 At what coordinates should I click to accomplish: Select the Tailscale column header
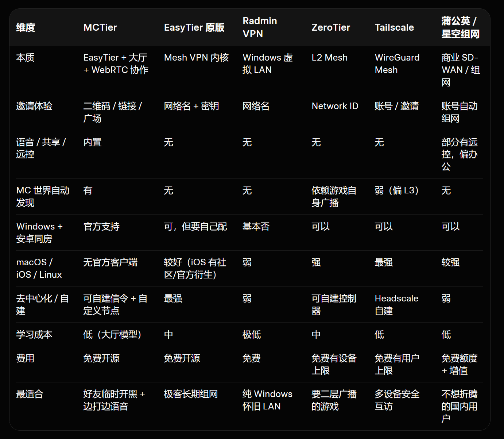tap(394, 27)
